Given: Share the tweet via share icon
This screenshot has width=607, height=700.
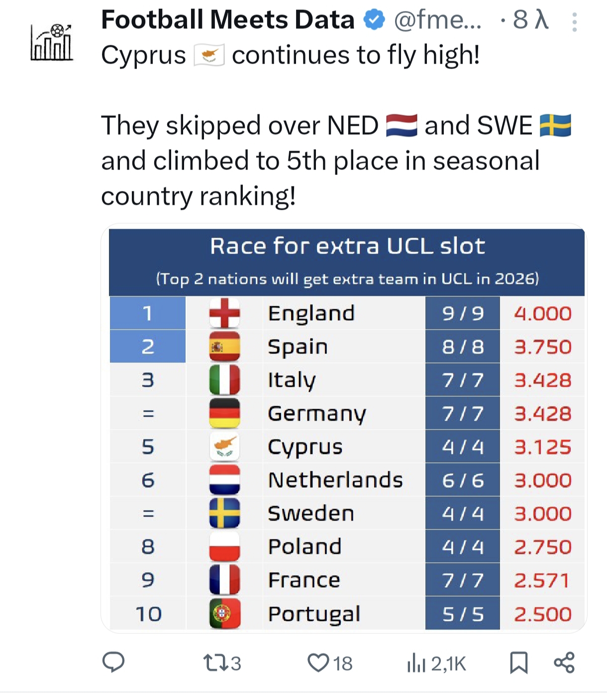Looking at the screenshot, I should (564, 663).
